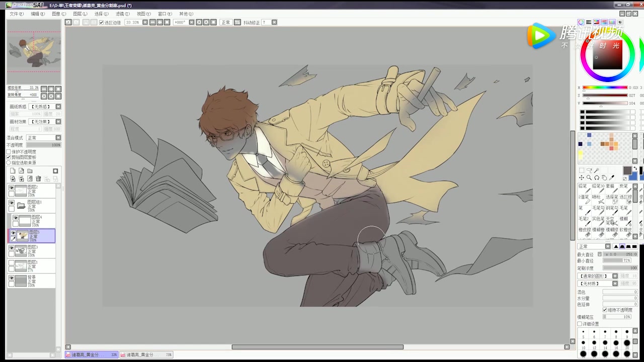Viewport: 644px width, 362px height.
Task: Create a new layer folder icon
Action: [x=30, y=171]
